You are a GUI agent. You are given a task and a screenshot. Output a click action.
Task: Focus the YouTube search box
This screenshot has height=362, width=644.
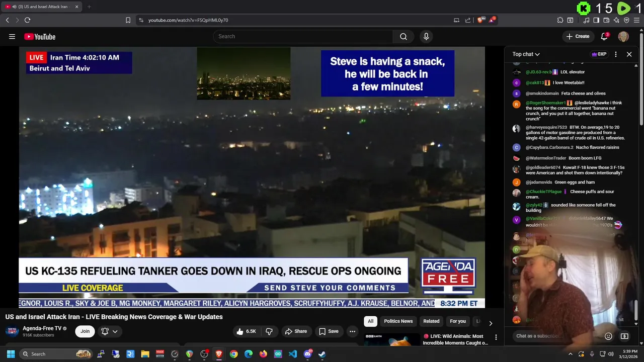[x=303, y=36]
